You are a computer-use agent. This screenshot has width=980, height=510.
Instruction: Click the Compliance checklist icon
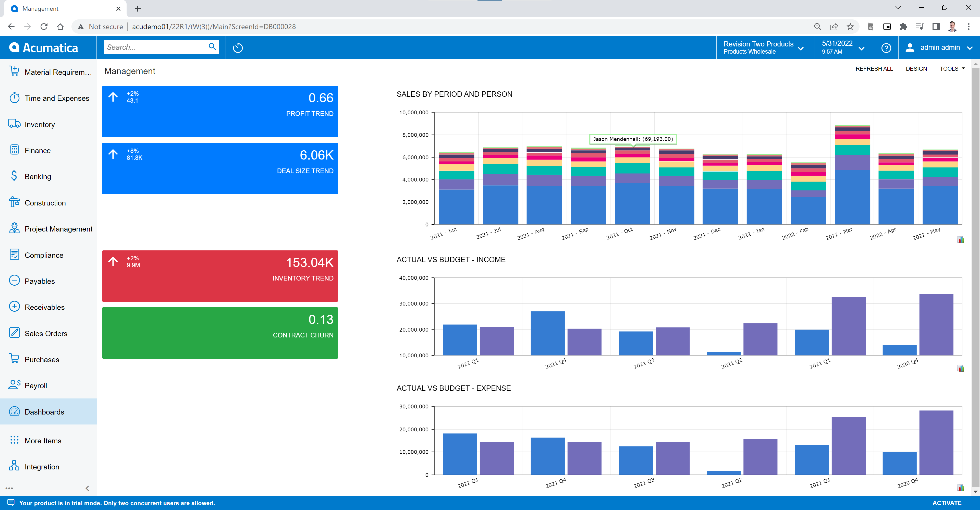point(14,254)
